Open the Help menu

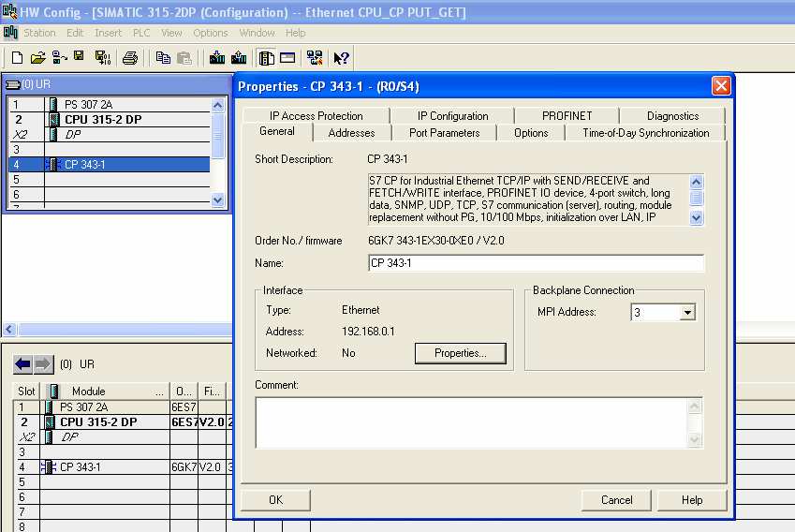(x=296, y=33)
